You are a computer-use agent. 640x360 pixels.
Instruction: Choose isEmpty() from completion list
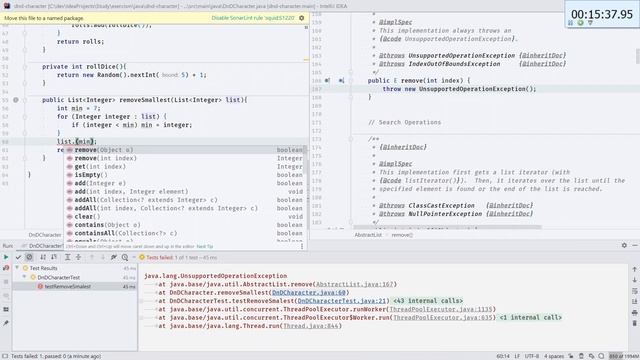coord(184,175)
